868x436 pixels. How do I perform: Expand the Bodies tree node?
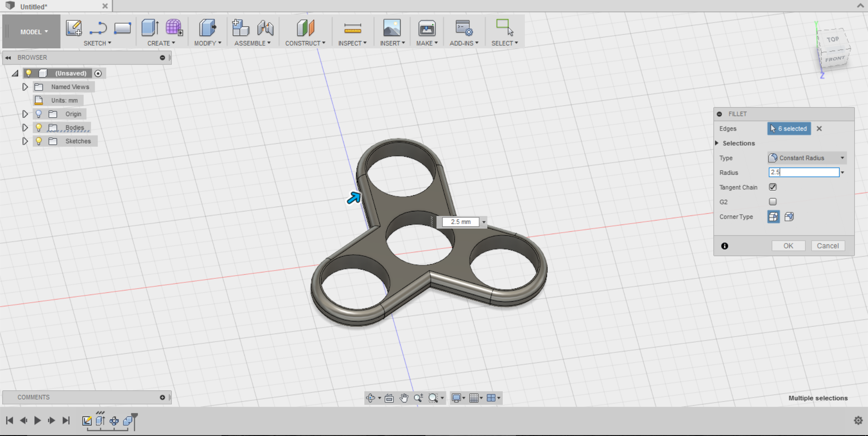(25, 127)
